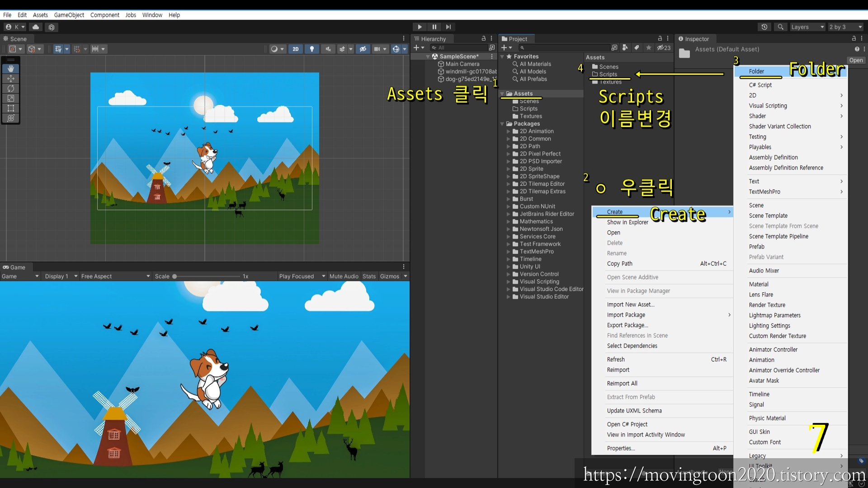The height and width of the screenshot is (488, 868).
Task: Toggle Gizmos visibility in Scene view
Action: [396, 49]
